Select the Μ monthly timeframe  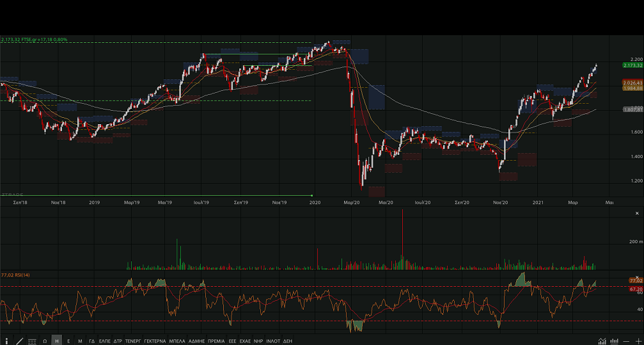pos(80,341)
